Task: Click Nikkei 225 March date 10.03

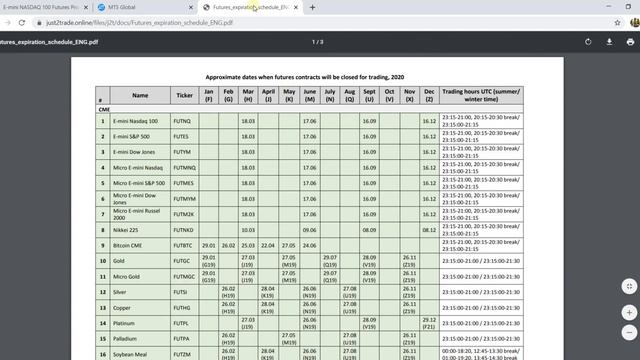Action: coord(248,230)
